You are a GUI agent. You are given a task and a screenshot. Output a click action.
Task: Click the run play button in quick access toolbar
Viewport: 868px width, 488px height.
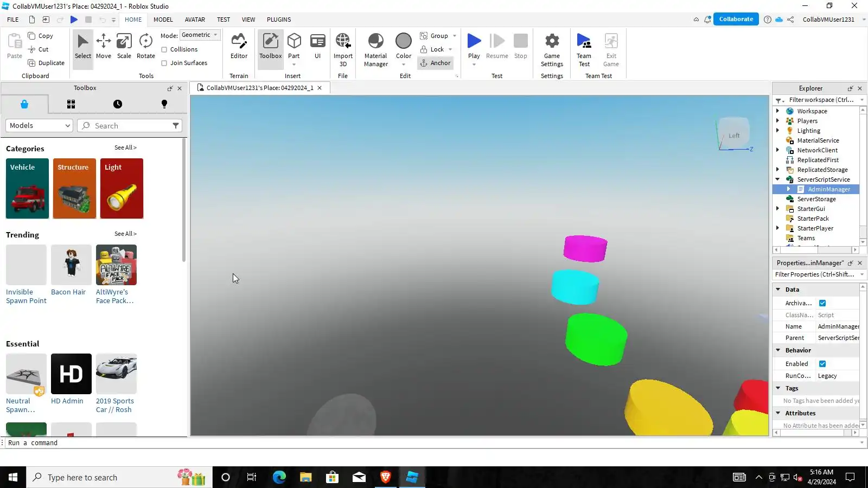[74, 20]
